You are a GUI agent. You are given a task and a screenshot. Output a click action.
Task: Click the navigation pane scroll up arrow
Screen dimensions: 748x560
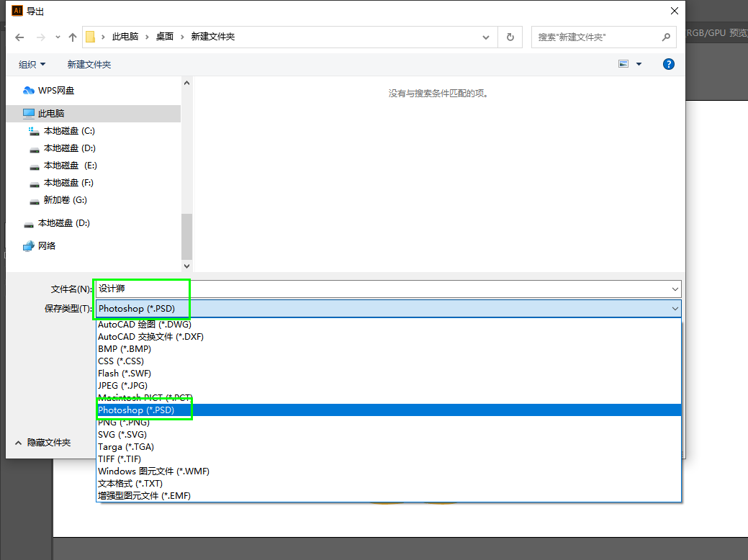click(187, 83)
